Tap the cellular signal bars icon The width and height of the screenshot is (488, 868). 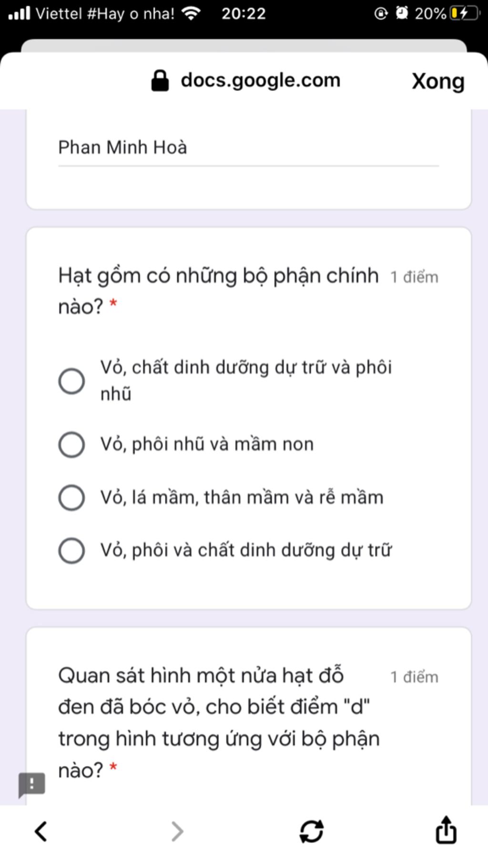pyautogui.click(x=20, y=13)
